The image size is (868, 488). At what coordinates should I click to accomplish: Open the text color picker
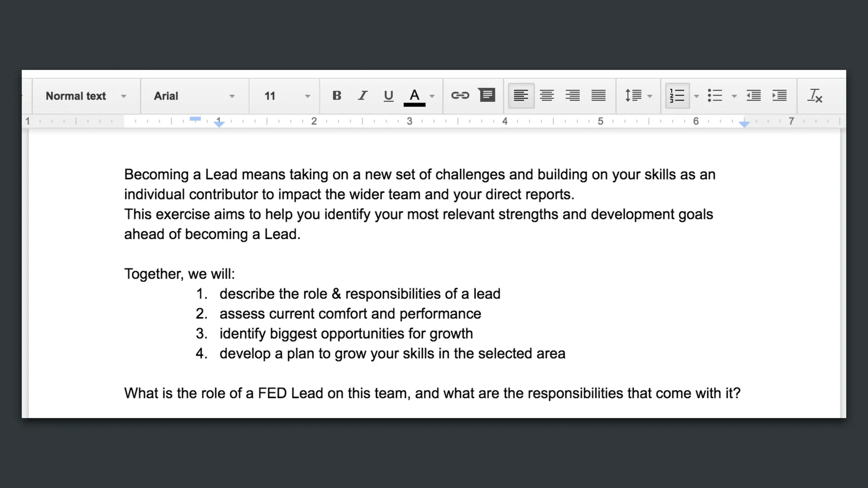415,97
